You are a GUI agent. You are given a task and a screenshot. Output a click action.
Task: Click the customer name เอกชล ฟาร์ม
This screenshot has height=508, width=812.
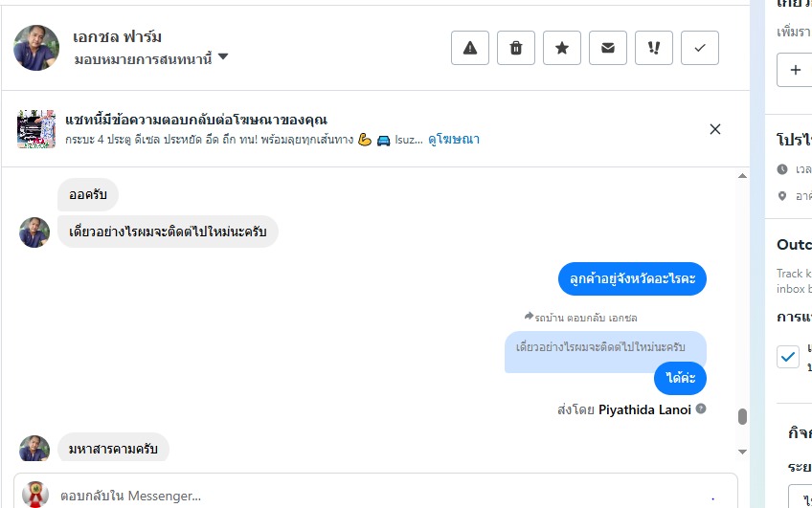click(117, 37)
